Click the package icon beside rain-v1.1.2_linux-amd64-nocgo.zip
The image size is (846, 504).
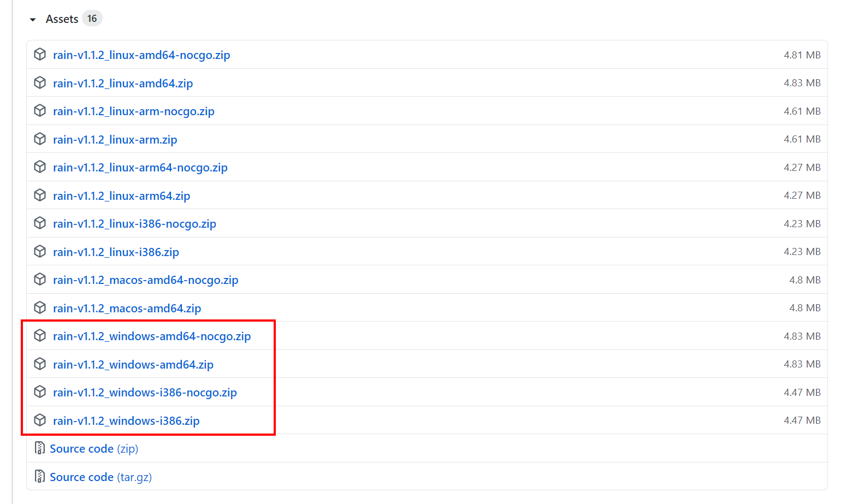point(40,54)
